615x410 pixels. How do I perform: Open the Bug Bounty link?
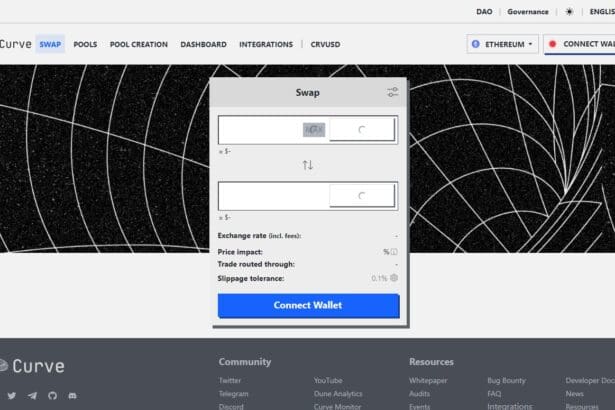(506, 380)
